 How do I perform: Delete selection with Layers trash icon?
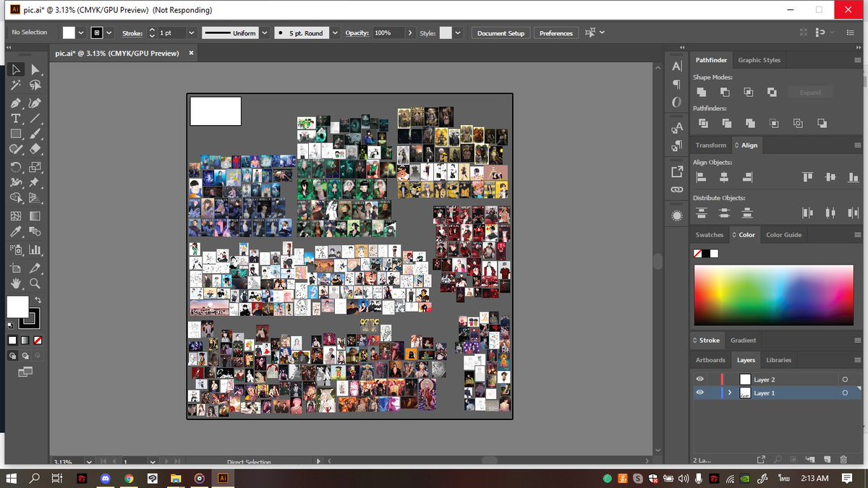pos(843,459)
